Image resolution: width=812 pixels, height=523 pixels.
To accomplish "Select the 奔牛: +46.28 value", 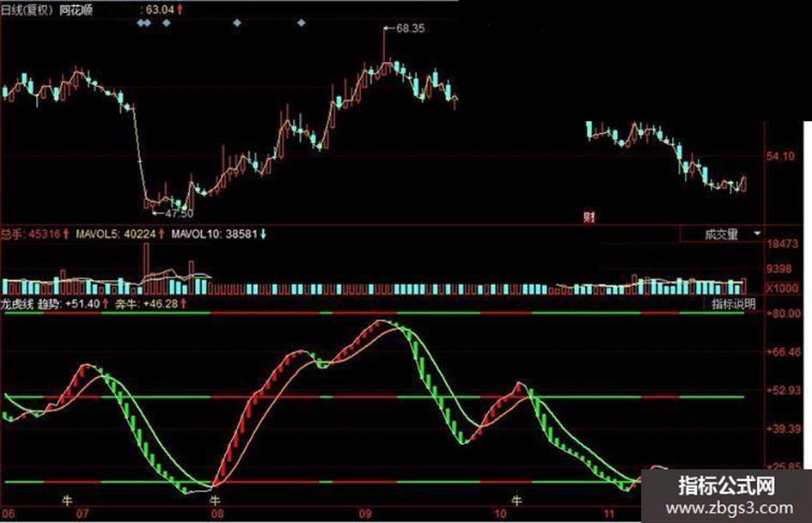I will [x=150, y=304].
